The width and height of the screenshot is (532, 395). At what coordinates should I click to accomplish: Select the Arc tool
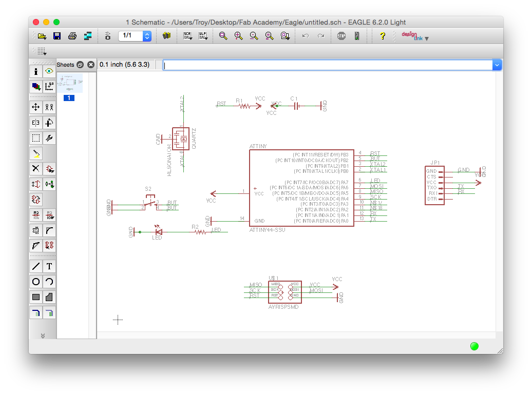pos(49,282)
